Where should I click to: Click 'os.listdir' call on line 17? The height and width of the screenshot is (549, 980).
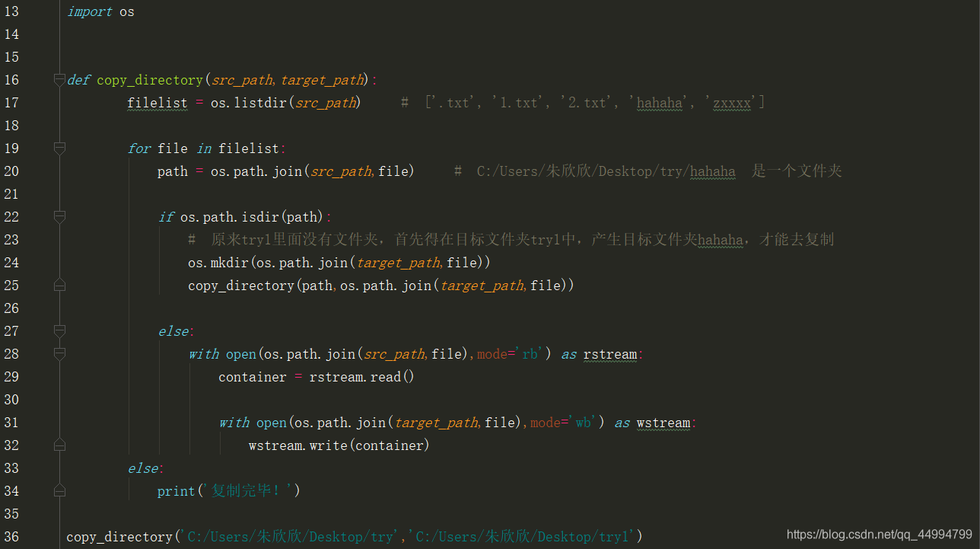(249, 103)
